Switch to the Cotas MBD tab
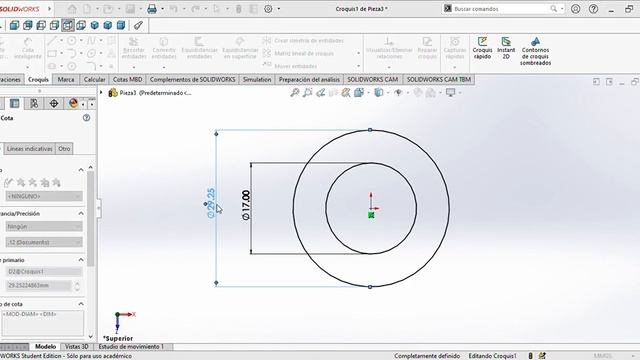The height and width of the screenshot is (360, 640). click(x=127, y=80)
